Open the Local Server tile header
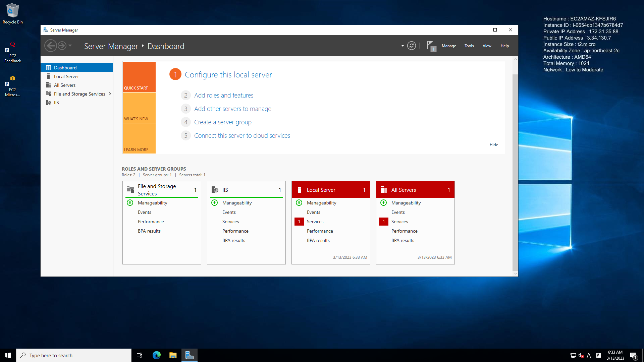The width and height of the screenshot is (644, 362). (x=331, y=190)
